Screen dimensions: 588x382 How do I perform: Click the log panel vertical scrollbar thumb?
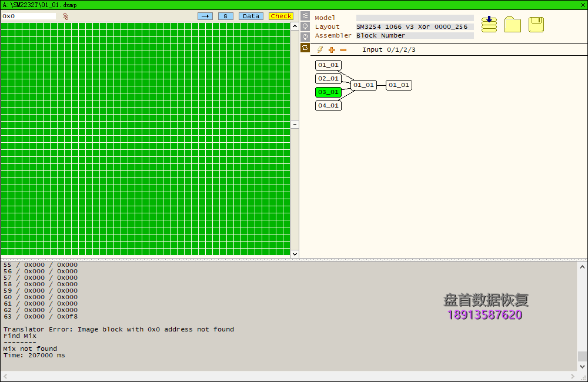click(x=582, y=356)
